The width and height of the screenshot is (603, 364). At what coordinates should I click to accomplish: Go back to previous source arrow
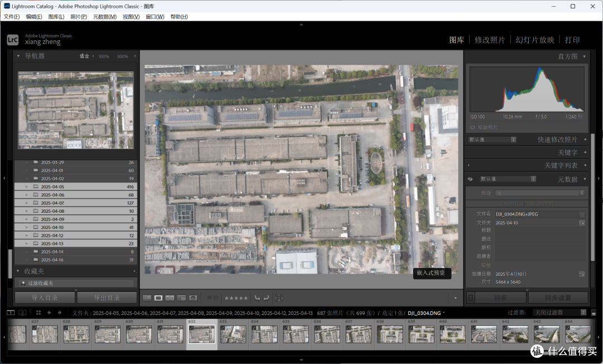[49, 313]
